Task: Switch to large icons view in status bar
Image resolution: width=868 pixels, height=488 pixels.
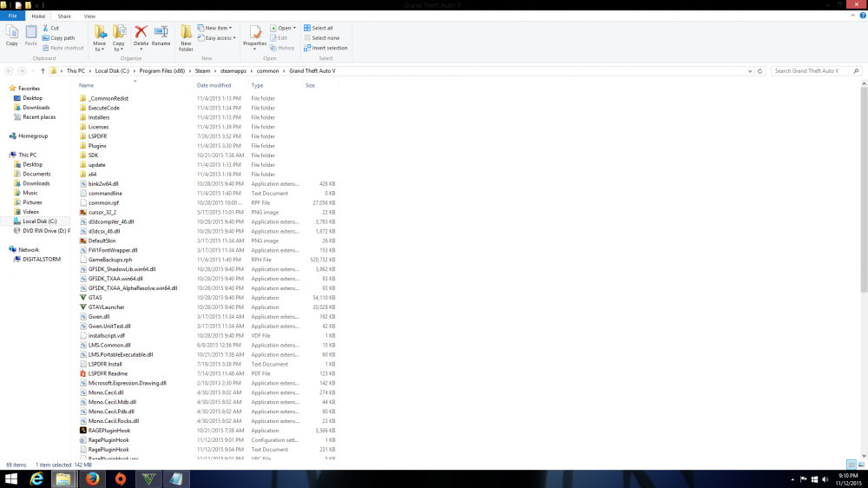Action: pyautogui.click(x=861, y=465)
